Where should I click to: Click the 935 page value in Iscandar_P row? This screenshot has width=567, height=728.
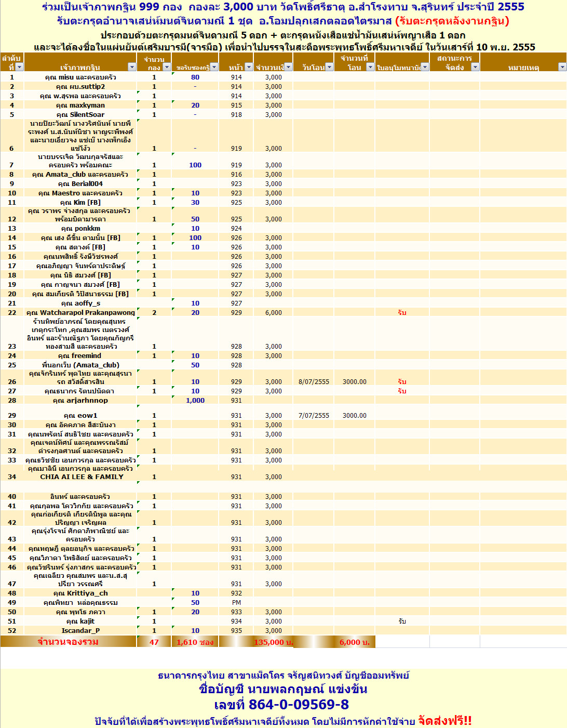(x=236, y=631)
